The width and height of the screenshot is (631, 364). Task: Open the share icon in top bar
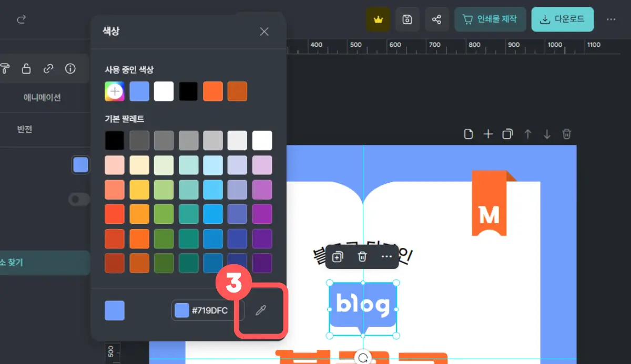[436, 19]
